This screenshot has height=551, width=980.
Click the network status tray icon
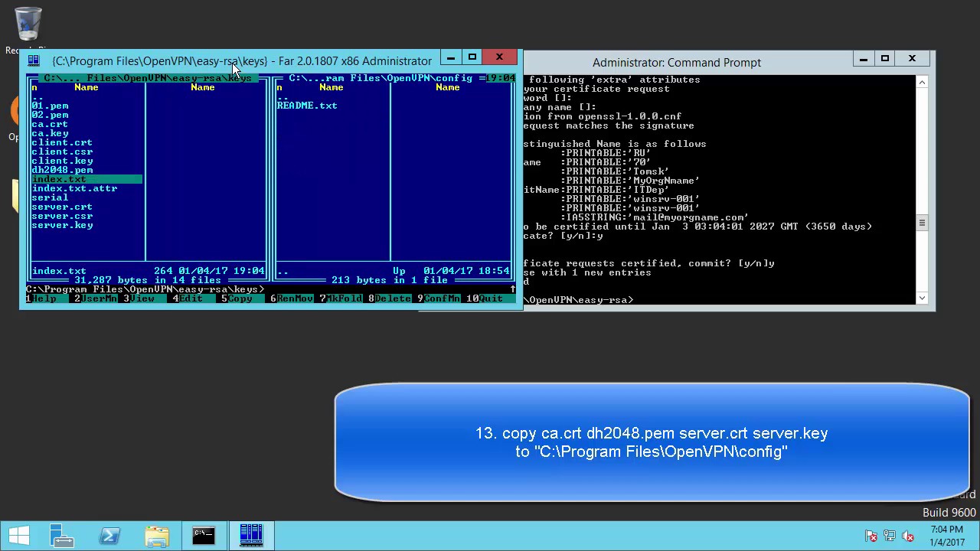coord(889,536)
